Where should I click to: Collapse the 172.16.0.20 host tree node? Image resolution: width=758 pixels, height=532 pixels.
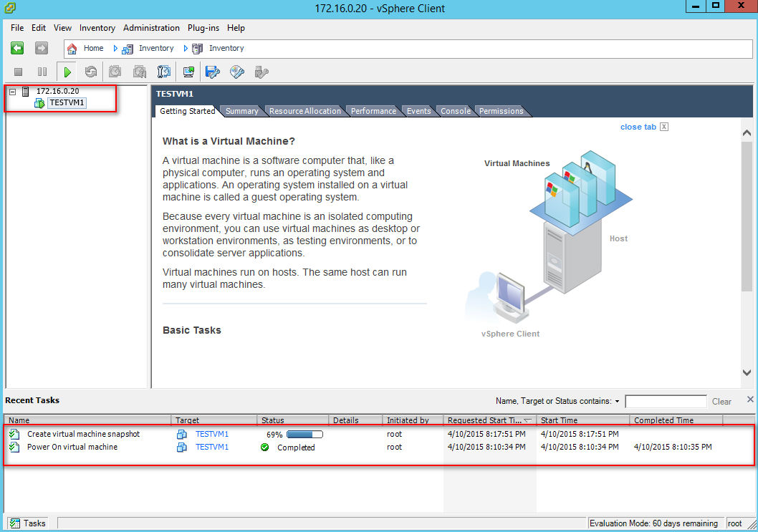13,92
